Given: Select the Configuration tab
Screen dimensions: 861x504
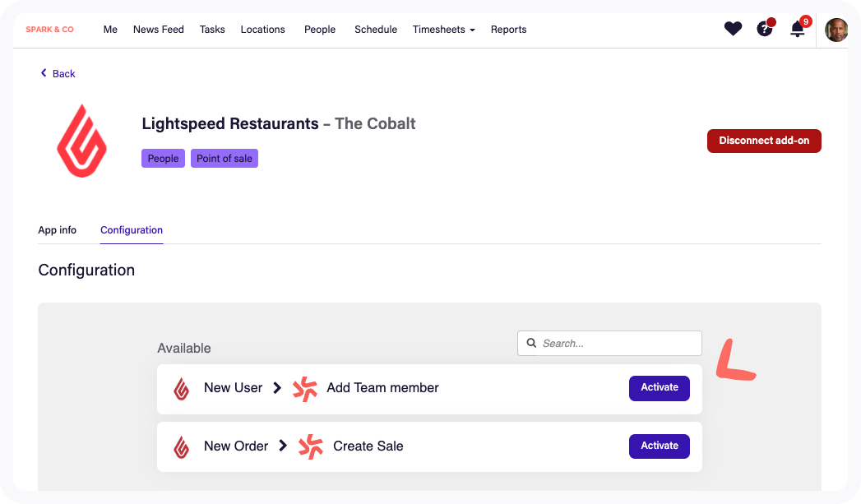Looking at the screenshot, I should pos(132,230).
